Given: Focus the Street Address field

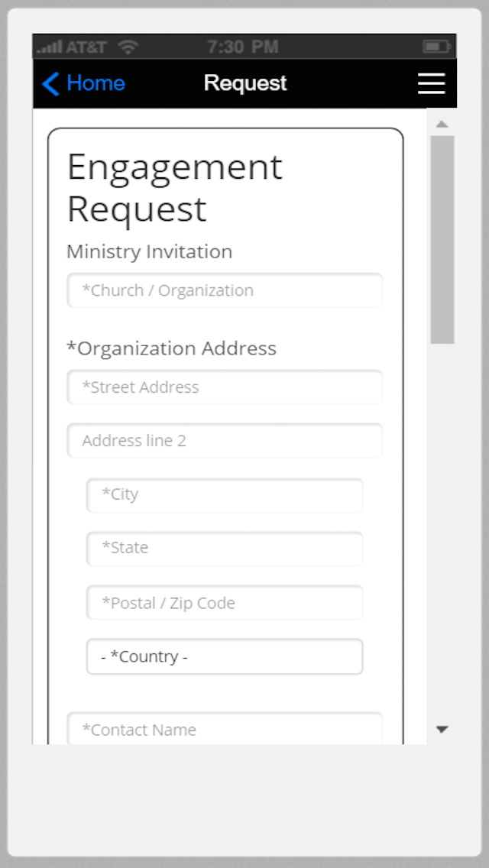Looking at the screenshot, I should click(225, 387).
